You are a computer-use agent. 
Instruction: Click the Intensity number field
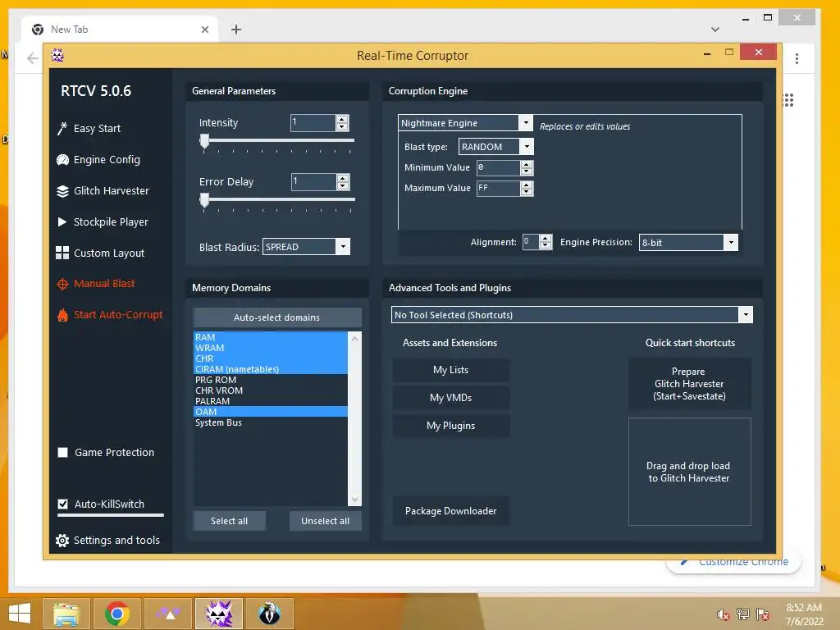coord(313,123)
